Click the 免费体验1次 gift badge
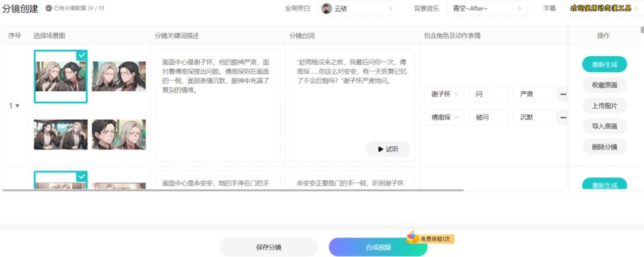644x257 pixels. [431, 238]
